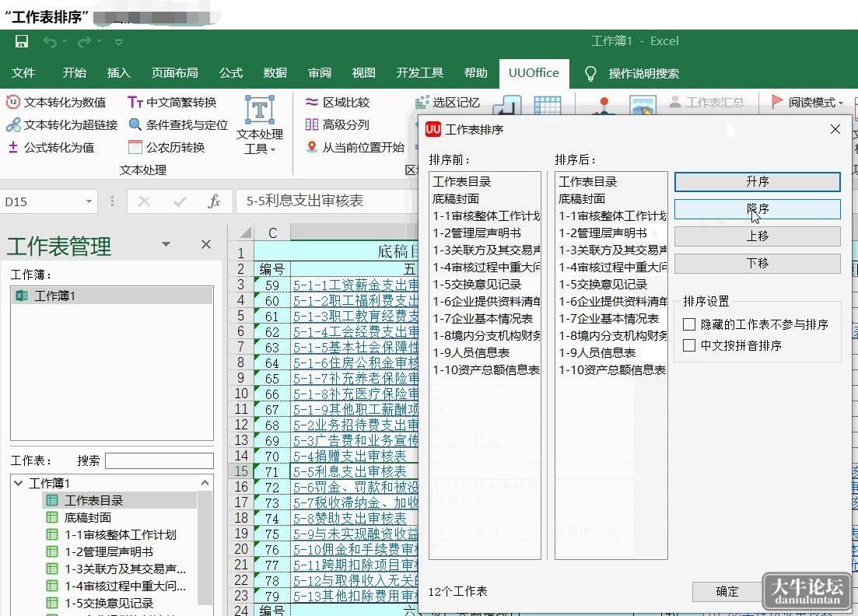Open the Customize Quick Access Toolbar dropdown

coord(119,41)
